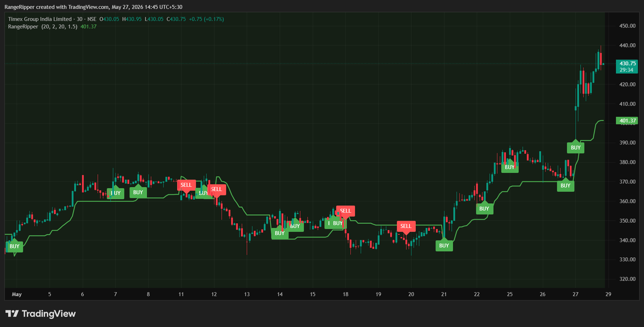
Task: Select the symbol title Timex Group India Limited
Action: tap(39, 19)
